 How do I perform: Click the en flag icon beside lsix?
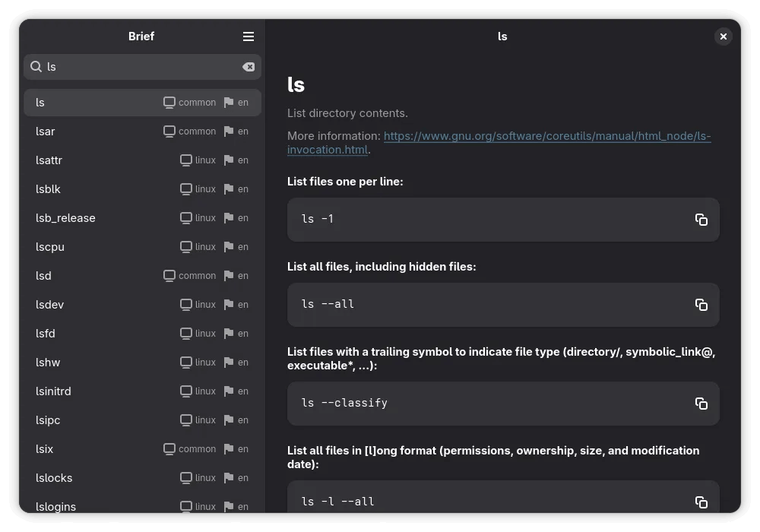pyautogui.click(x=229, y=449)
